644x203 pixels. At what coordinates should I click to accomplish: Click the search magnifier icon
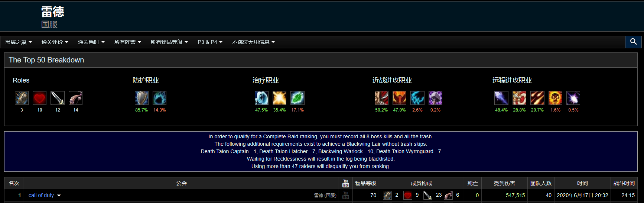pos(633,42)
